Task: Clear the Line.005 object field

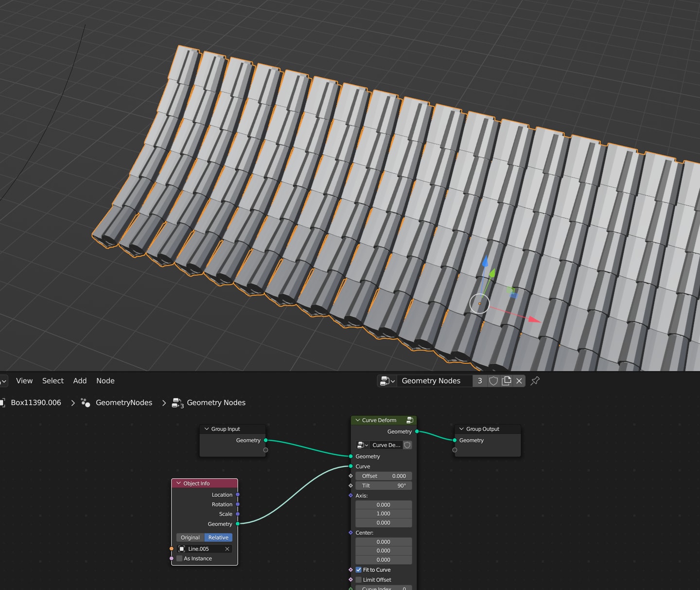Action: click(x=227, y=549)
